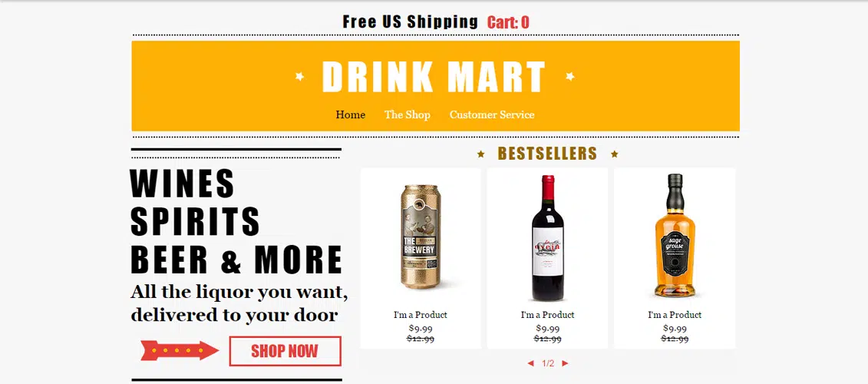Go to previous bestsellers page arrow

[531, 363]
